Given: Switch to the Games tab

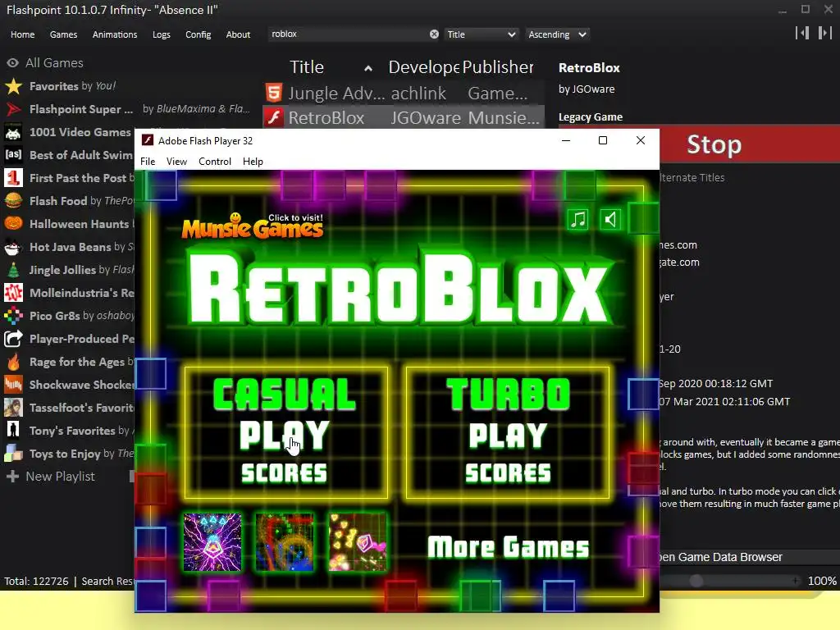Looking at the screenshot, I should click(x=63, y=34).
